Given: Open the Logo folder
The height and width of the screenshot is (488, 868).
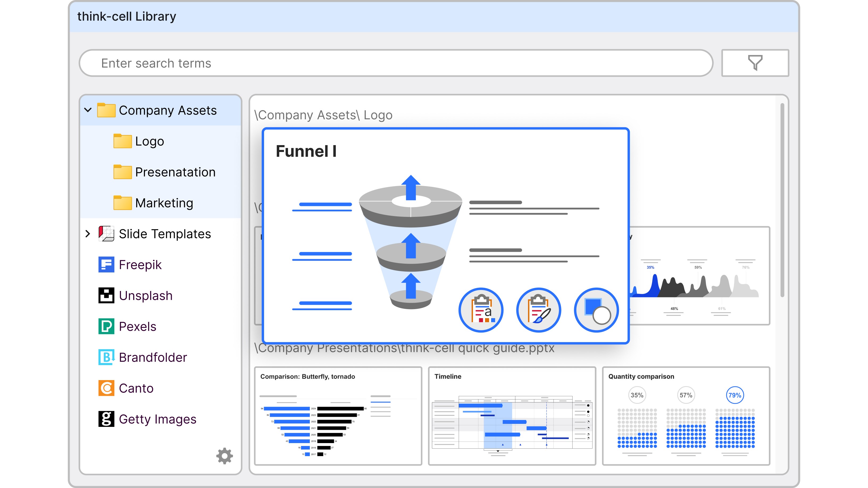Looking at the screenshot, I should coord(149,141).
